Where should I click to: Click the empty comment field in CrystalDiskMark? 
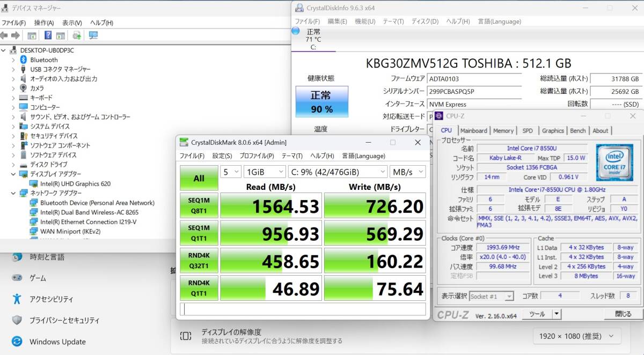[303, 309]
